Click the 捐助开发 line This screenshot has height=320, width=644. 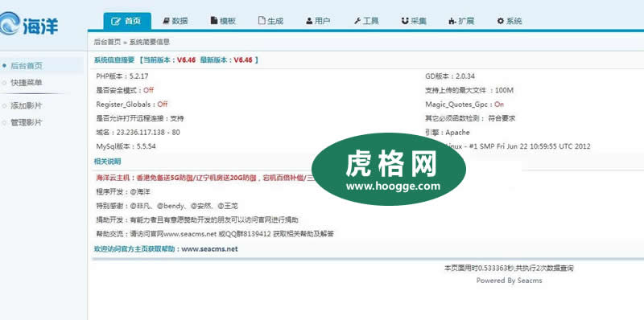click(197, 219)
